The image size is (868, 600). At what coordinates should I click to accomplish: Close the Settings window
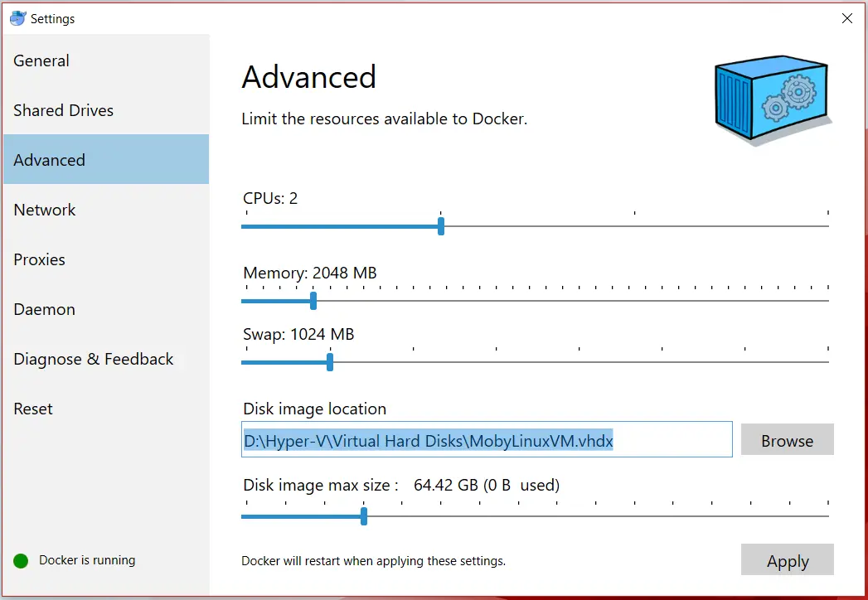pyautogui.click(x=847, y=17)
